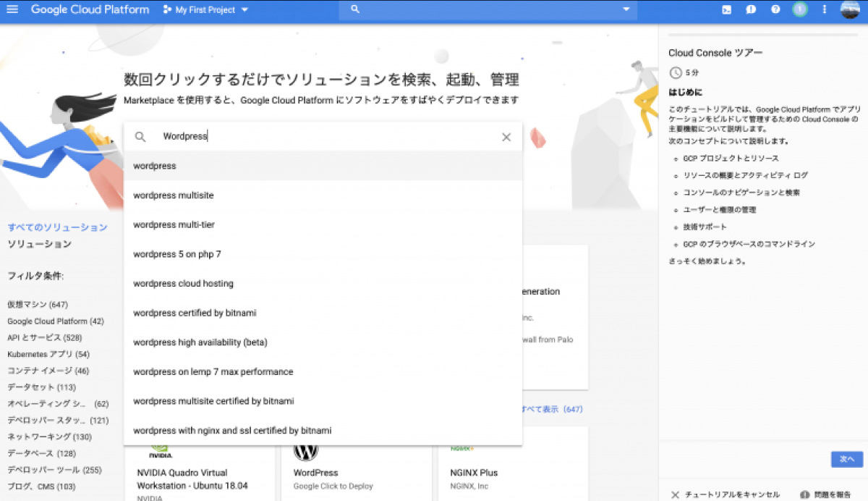Open notifications icon with badge
Viewport: 868px width, 501px height.
click(x=799, y=9)
